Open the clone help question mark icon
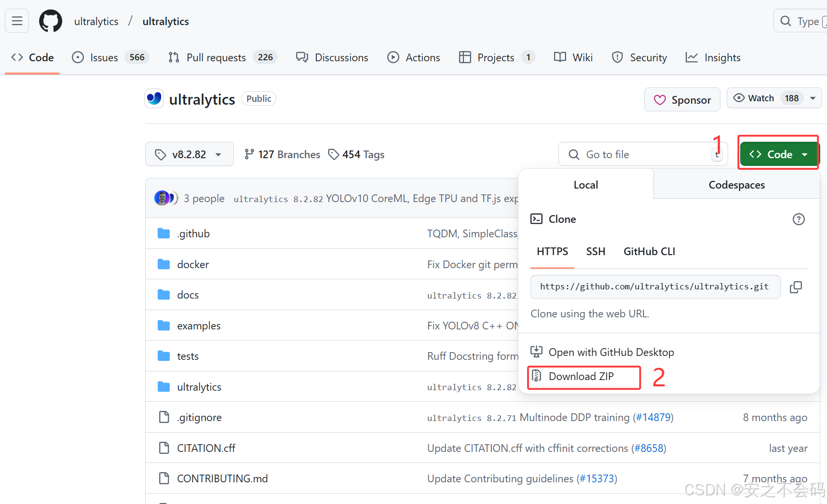Screen dimensions: 827x504 click(799, 219)
